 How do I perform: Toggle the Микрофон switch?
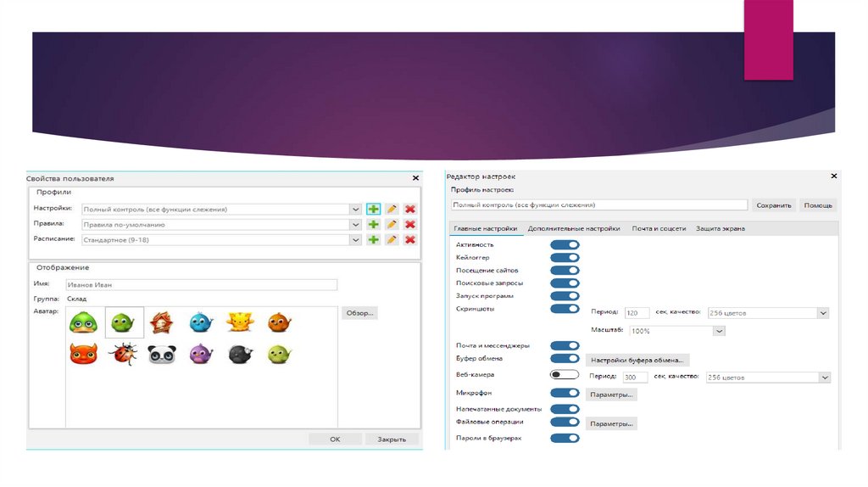click(565, 393)
